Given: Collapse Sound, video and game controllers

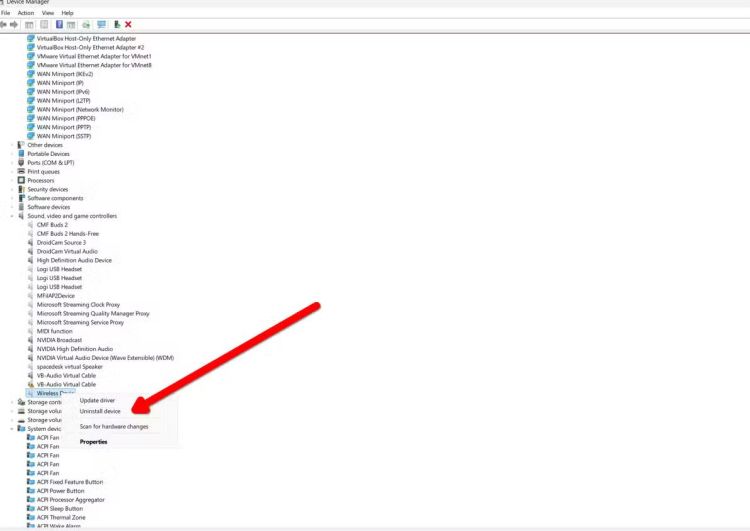Looking at the screenshot, I should [x=13, y=216].
